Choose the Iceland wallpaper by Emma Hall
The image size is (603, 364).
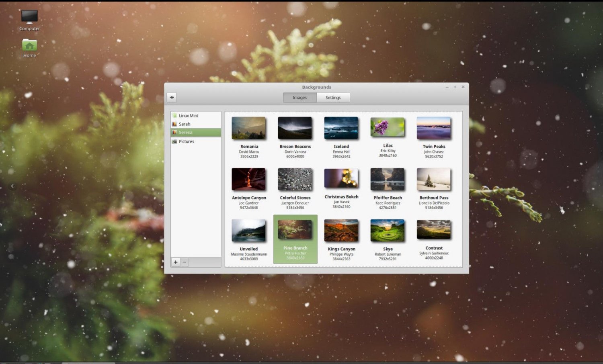341,128
